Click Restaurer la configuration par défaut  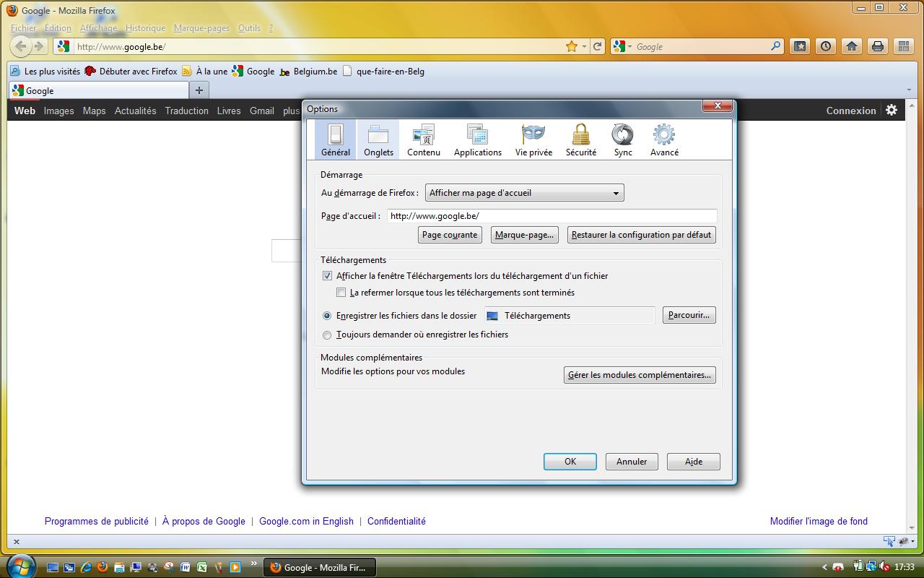[x=641, y=235]
